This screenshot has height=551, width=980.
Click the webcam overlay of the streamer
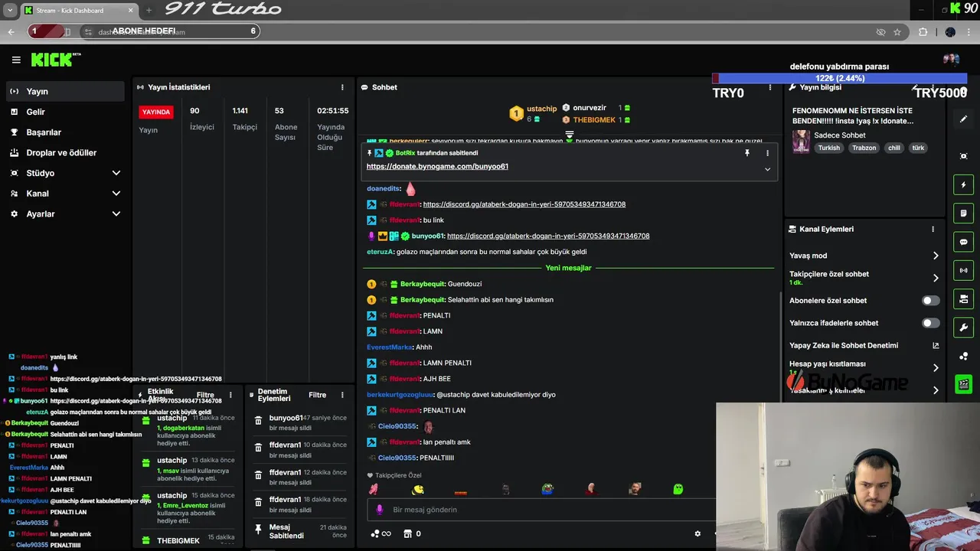[848, 476]
